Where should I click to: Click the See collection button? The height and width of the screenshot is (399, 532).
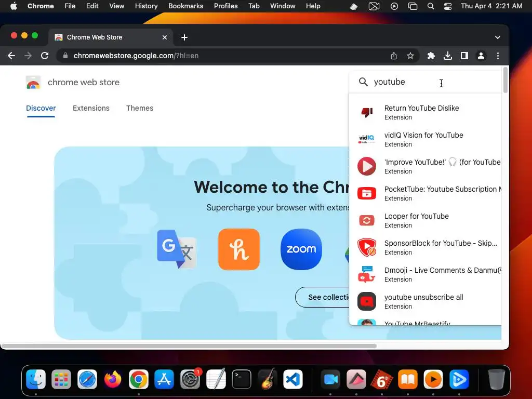[322, 297]
